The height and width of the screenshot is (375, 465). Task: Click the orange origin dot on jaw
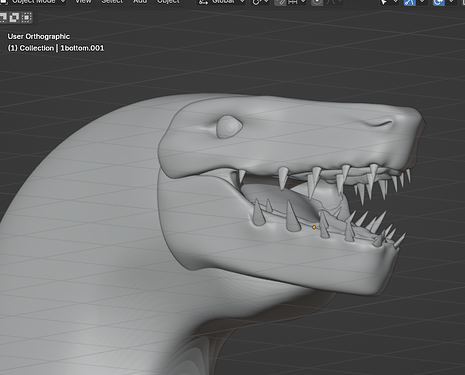pos(314,227)
